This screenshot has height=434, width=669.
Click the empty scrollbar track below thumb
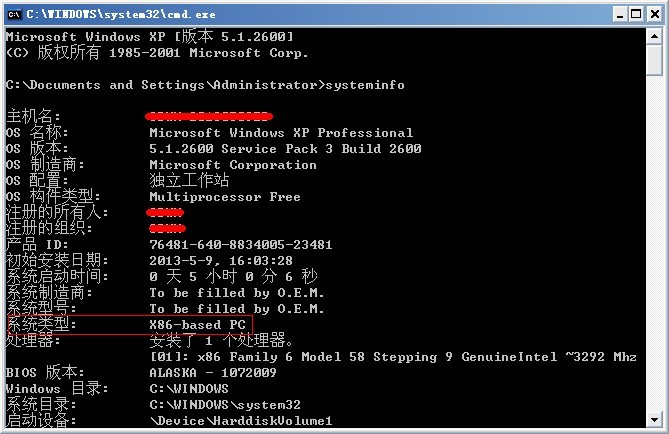click(x=654, y=243)
